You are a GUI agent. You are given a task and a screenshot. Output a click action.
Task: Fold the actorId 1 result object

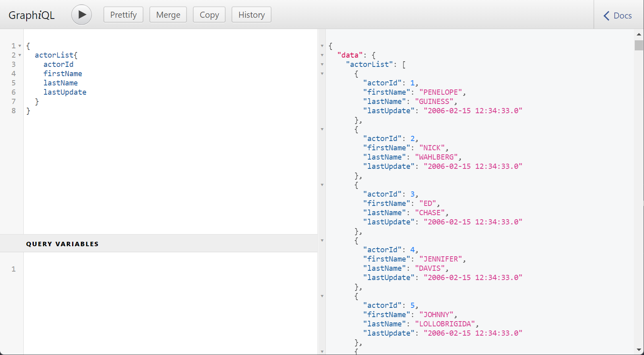click(322, 74)
